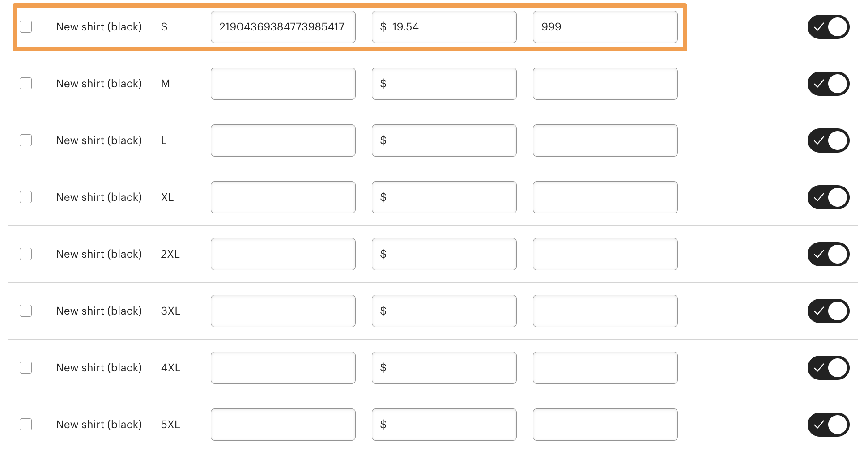The height and width of the screenshot is (468, 868).
Task: Turn off the 3XL toggle switch
Action: click(828, 311)
